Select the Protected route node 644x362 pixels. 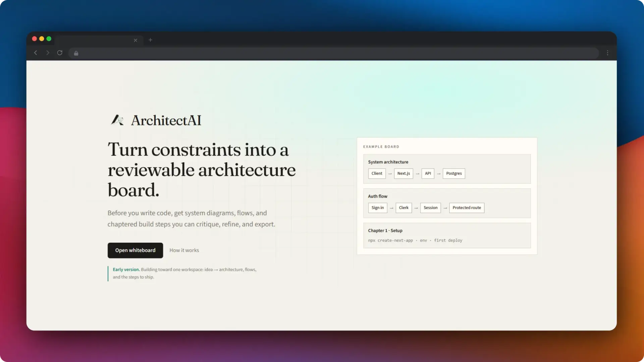click(467, 208)
